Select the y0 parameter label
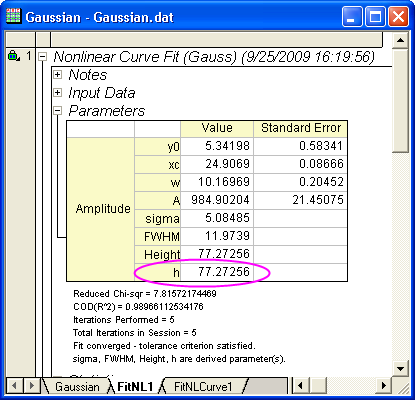 click(158, 146)
